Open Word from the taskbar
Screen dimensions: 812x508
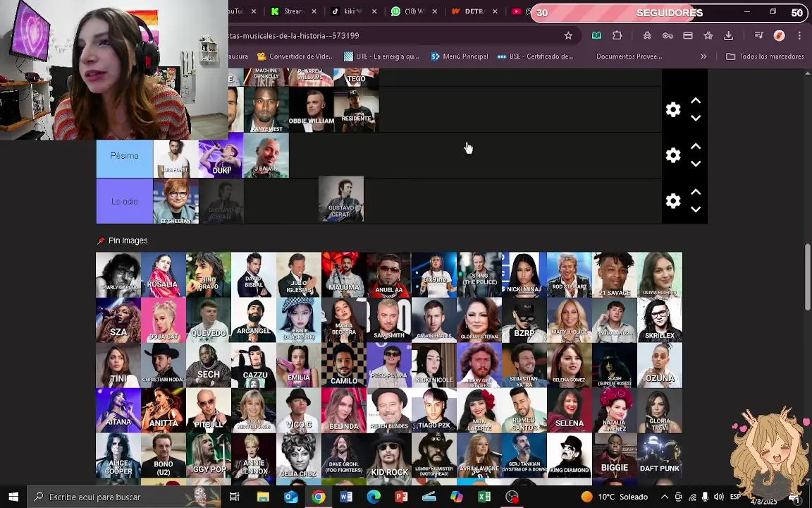(346, 497)
